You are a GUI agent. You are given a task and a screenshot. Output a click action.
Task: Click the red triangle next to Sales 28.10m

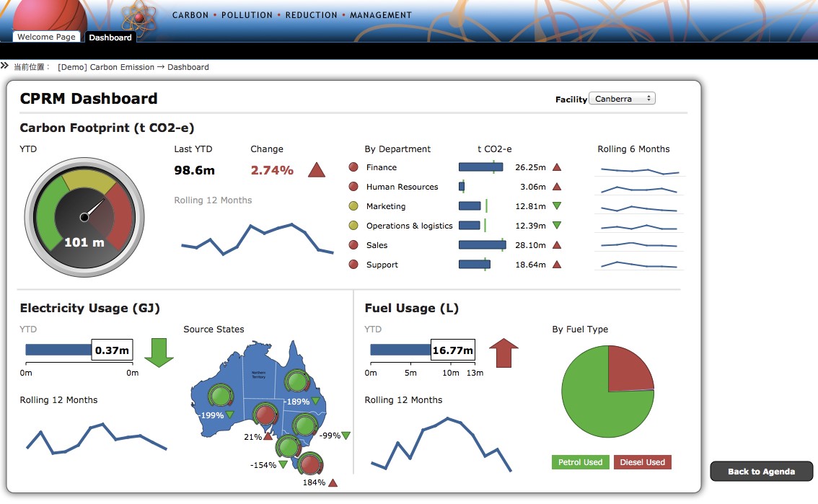556,245
